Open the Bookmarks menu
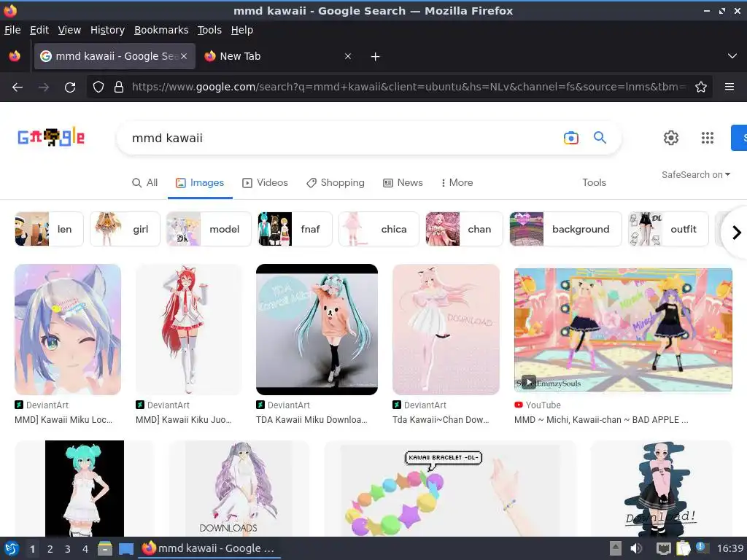 pos(161,30)
